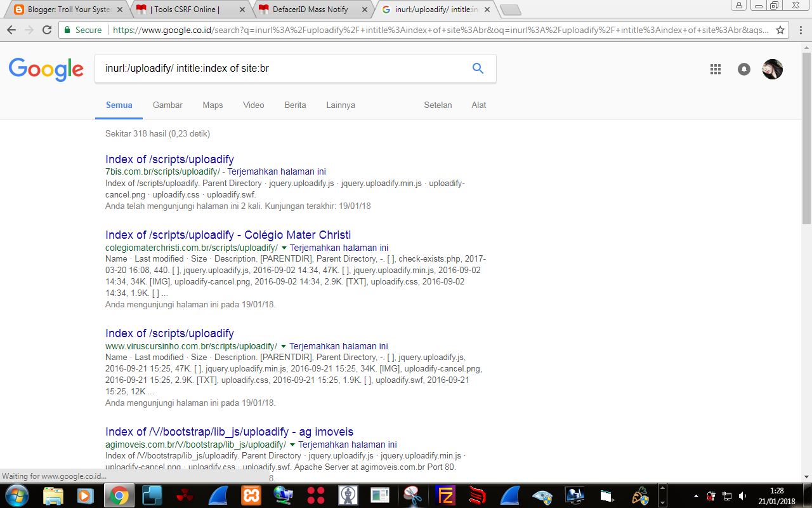Open the Colégio Mater Christi result
This screenshot has height=508, width=812.
(228, 235)
